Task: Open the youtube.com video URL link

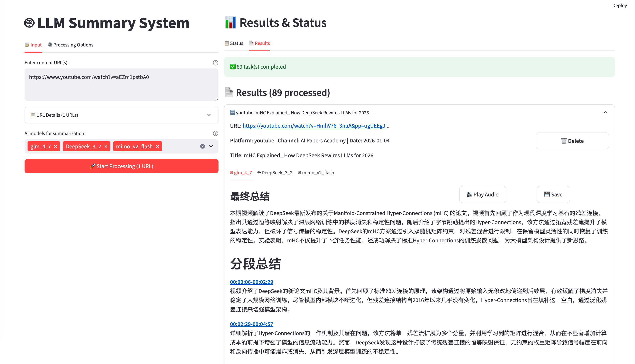Action: coord(314,126)
